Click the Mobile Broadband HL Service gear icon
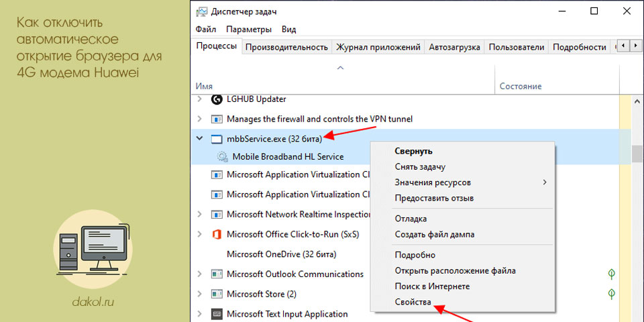644x322 pixels. (x=222, y=156)
